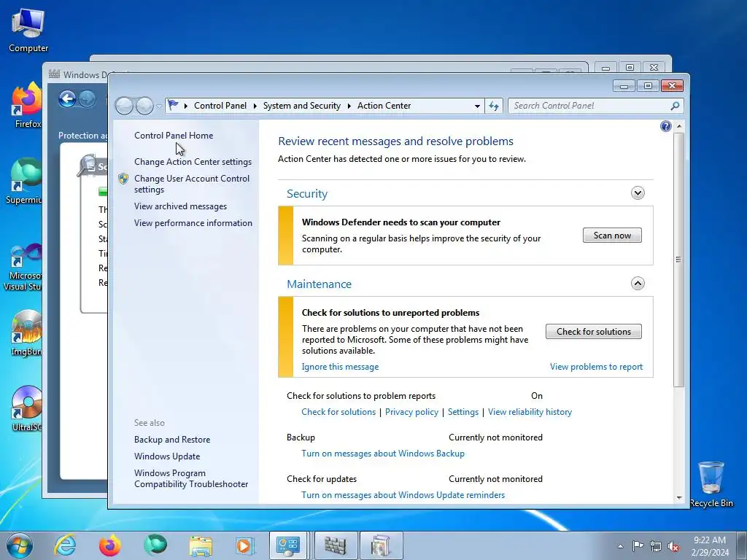
Task: Open View reliability history link
Action: click(x=530, y=412)
